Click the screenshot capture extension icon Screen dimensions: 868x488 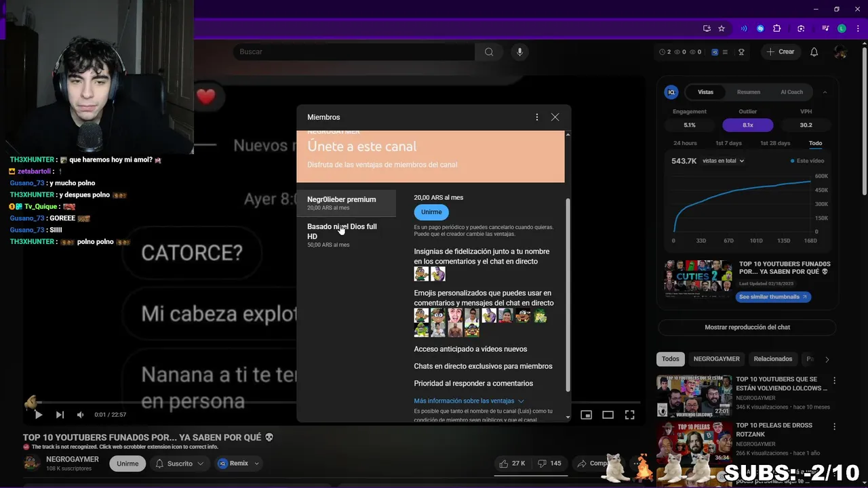tap(801, 28)
